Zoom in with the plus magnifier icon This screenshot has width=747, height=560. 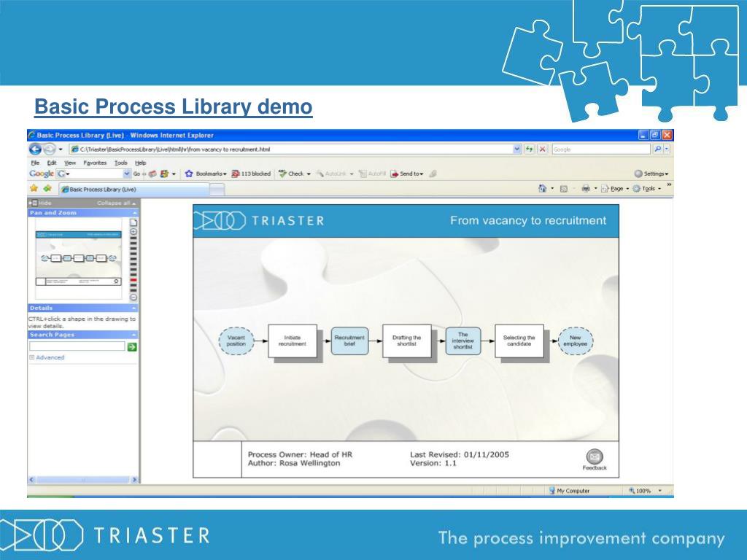[133, 231]
